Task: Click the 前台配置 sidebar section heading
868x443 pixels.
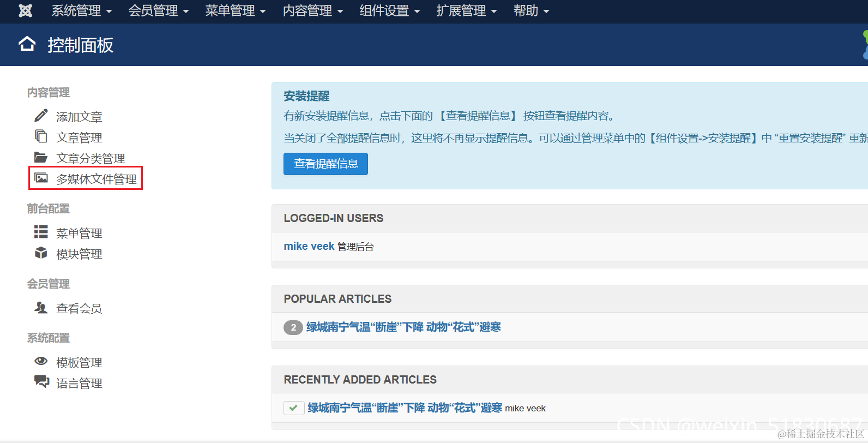Action: [x=49, y=208]
